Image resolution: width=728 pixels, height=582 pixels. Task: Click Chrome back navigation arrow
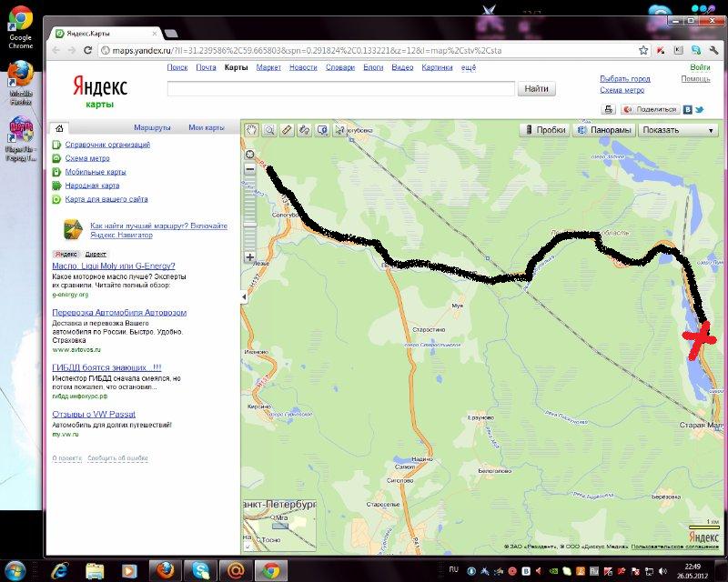(x=56, y=50)
